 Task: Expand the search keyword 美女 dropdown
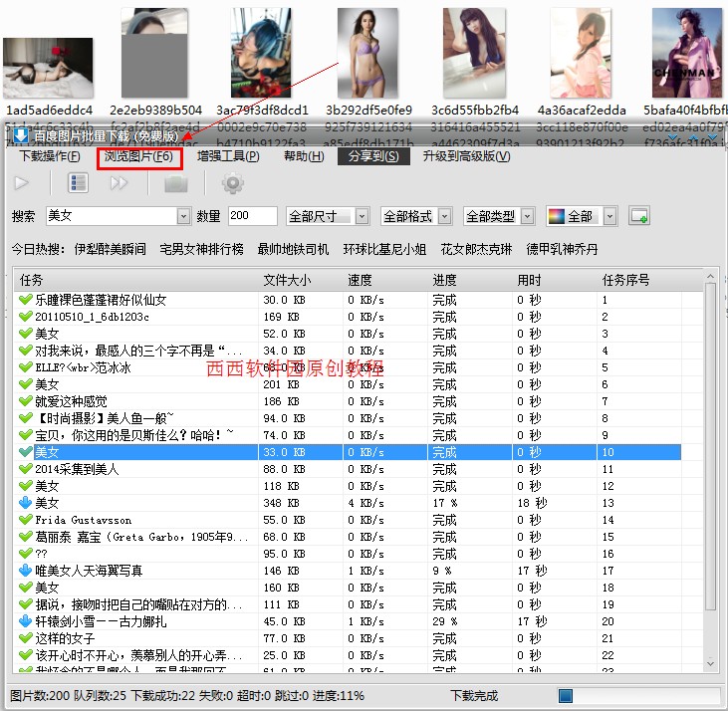183,216
